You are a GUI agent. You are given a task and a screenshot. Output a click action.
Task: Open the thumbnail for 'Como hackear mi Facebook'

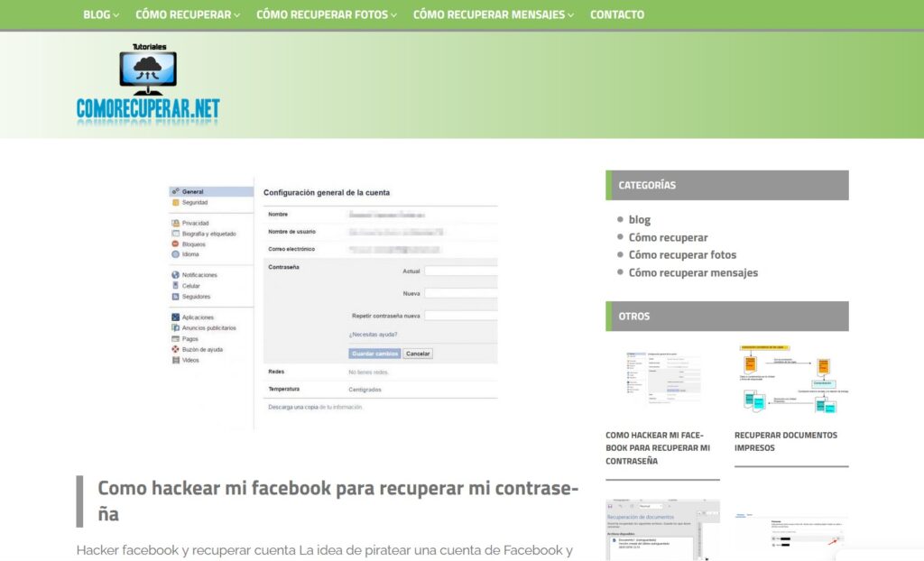click(662, 379)
